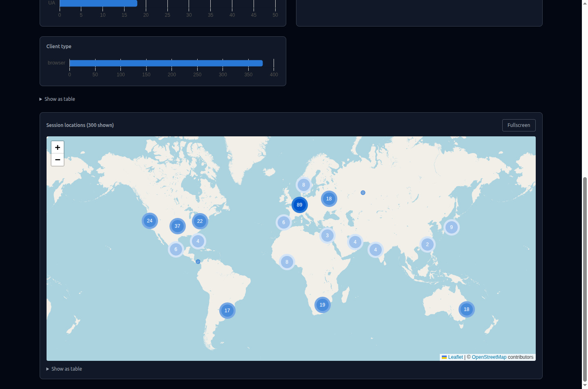The height and width of the screenshot is (389, 588).
Task: Click the page vertical scrollbar thumb
Action: point(585,279)
